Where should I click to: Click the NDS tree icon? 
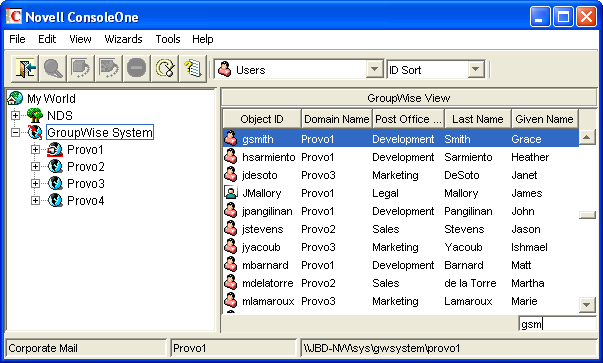pyautogui.click(x=35, y=115)
